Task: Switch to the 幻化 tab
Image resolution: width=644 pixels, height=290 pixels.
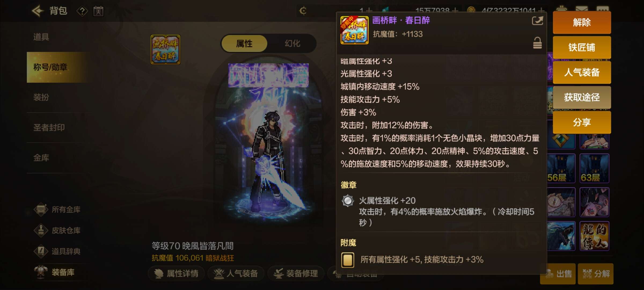Action: [x=292, y=44]
